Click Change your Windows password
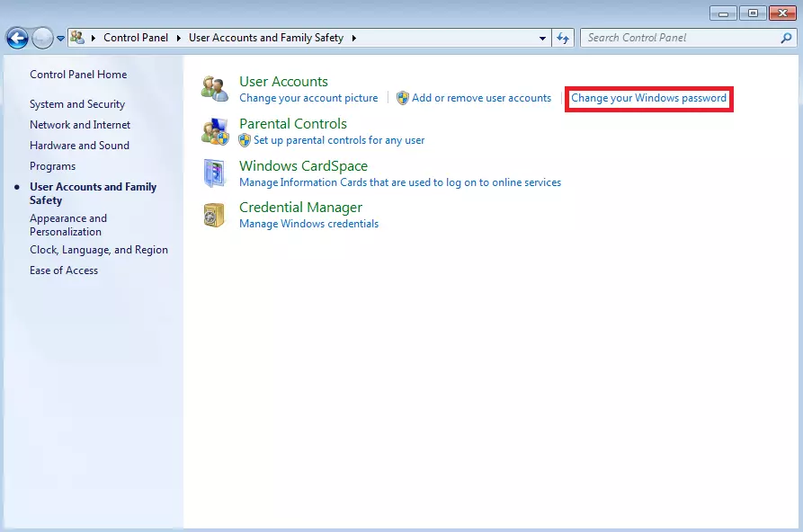803x532 pixels. point(649,98)
